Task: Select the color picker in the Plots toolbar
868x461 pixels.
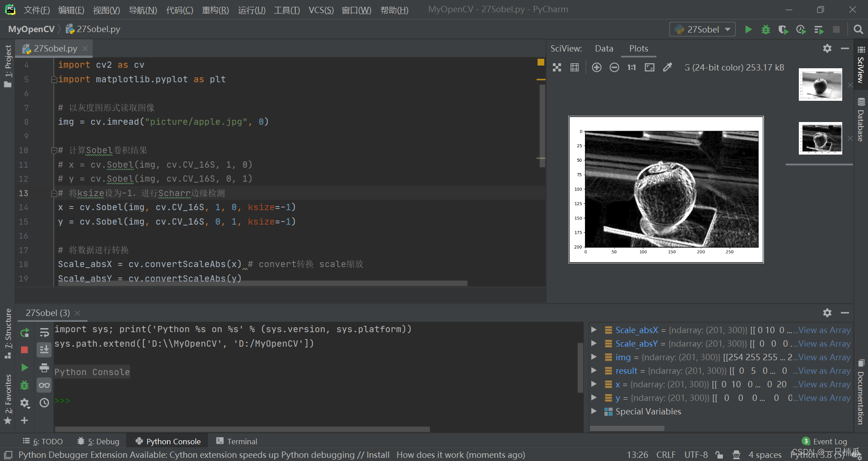Action: click(x=668, y=67)
